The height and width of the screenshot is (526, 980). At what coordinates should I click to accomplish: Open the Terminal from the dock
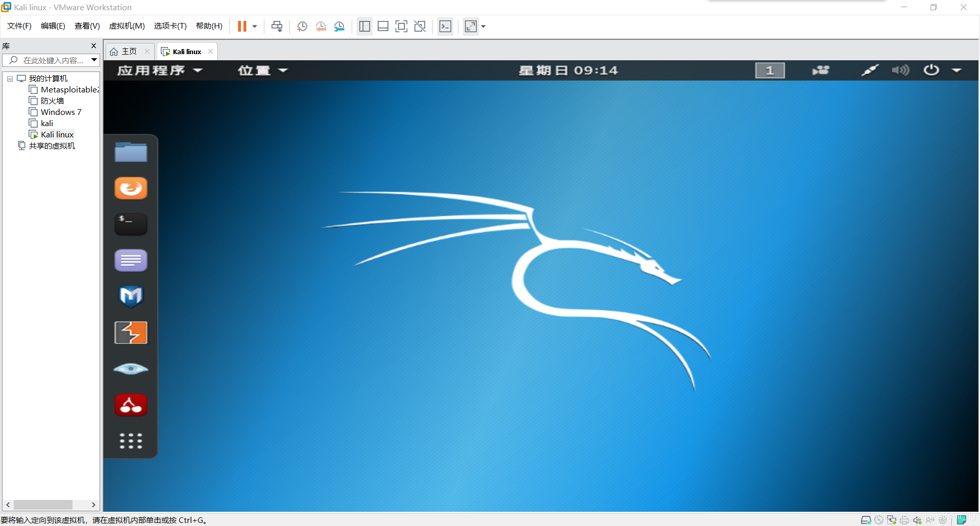(131, 224)
